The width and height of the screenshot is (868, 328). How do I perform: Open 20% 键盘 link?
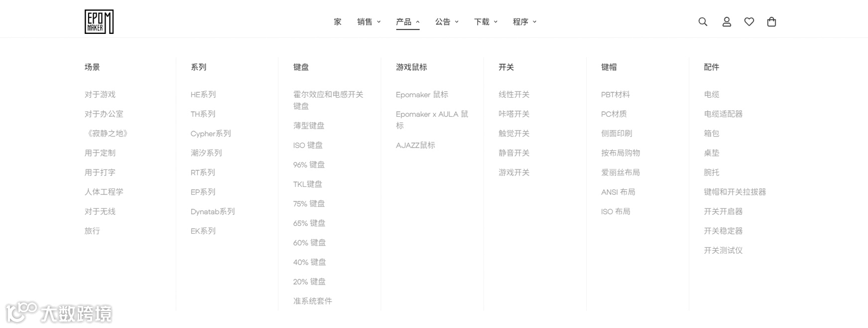309,281
